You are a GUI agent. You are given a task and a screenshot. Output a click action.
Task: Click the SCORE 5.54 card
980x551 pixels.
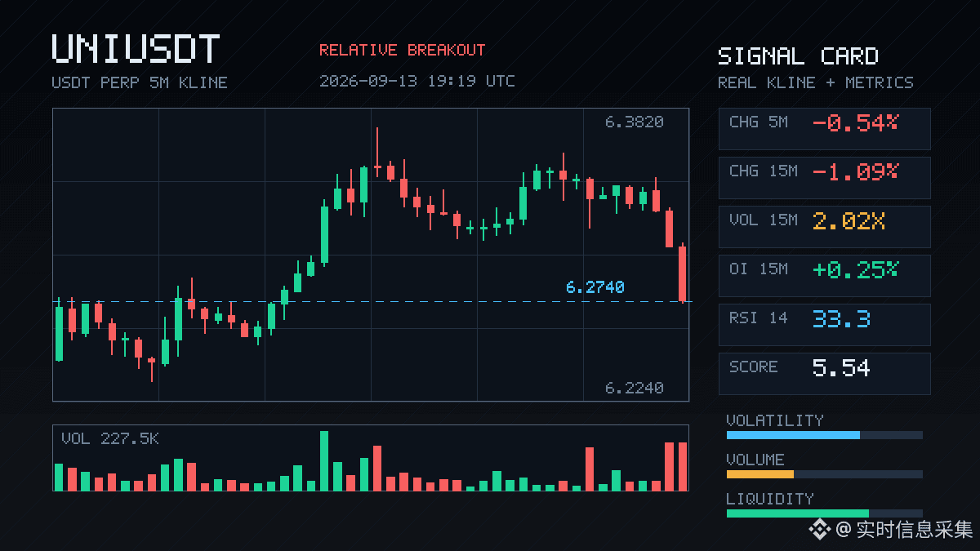tap(824, 373)
